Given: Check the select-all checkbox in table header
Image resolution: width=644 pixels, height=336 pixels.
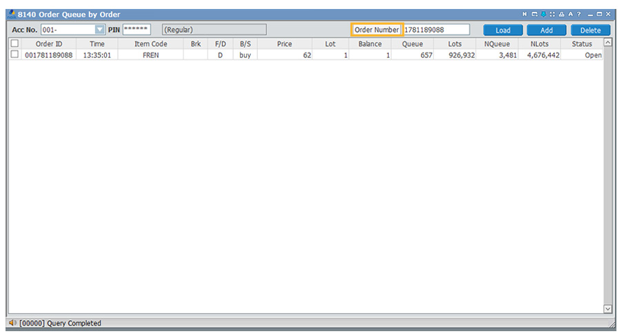Looking at the screenshot, I should pos(14,43).
